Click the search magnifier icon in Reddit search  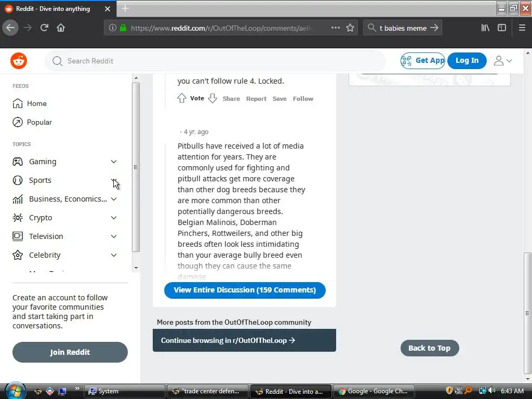57,61
